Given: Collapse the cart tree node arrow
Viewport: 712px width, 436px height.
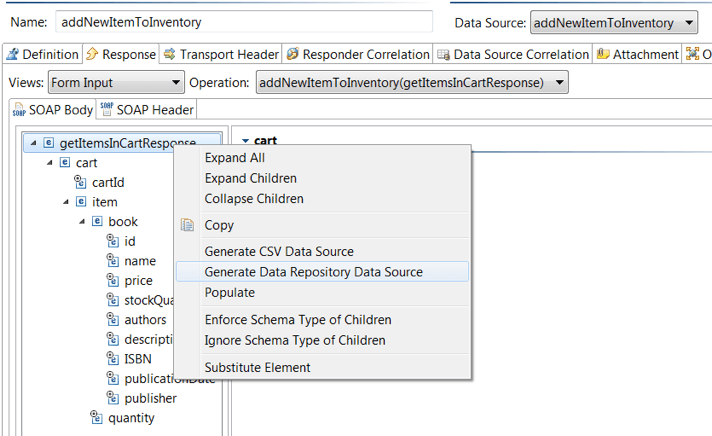Looking at the screenshot, I should (49, 162).
